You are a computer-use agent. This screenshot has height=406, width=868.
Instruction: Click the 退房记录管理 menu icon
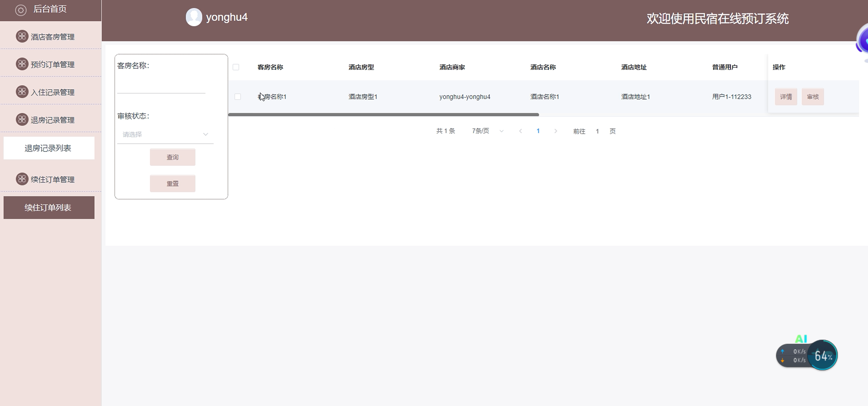22,120
